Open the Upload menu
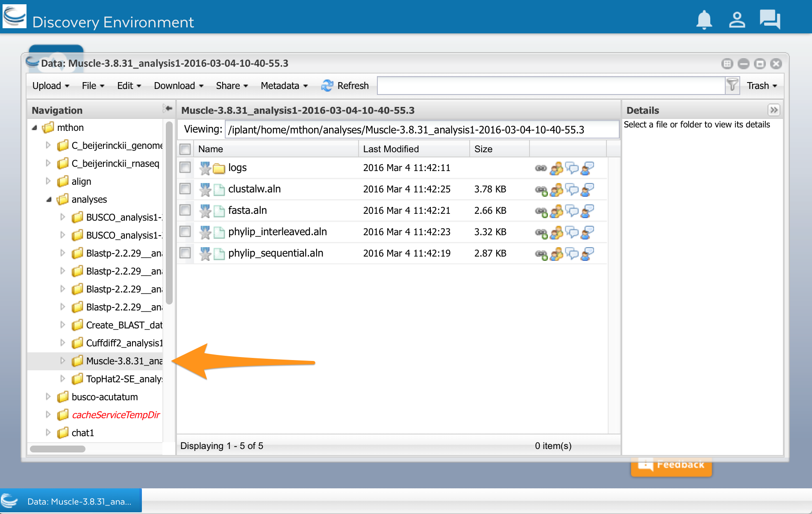The width and height of the screenshot is (812, 514). pyautogui.click(x=51, y=86)
